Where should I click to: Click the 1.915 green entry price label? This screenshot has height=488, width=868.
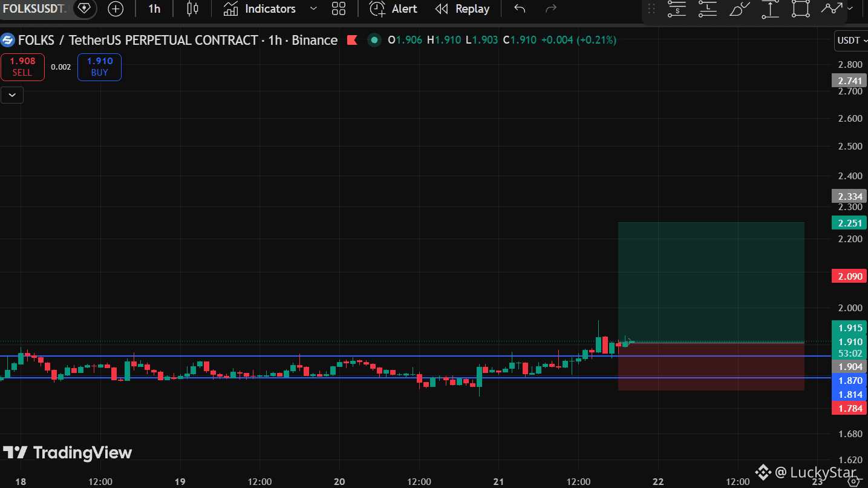(x=850, y=328)
